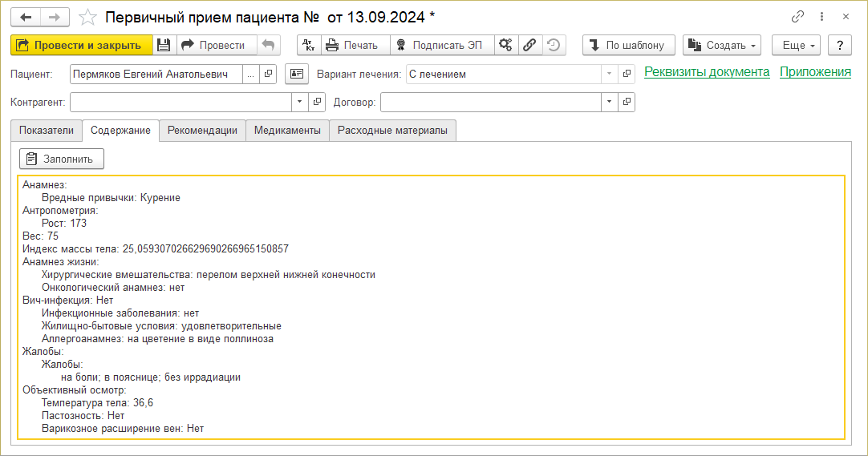This screenshot has height=456, width=868.
Task: Open the patient card icon next to Пациент
Action: pyautogui.click(x=297, y=74)
